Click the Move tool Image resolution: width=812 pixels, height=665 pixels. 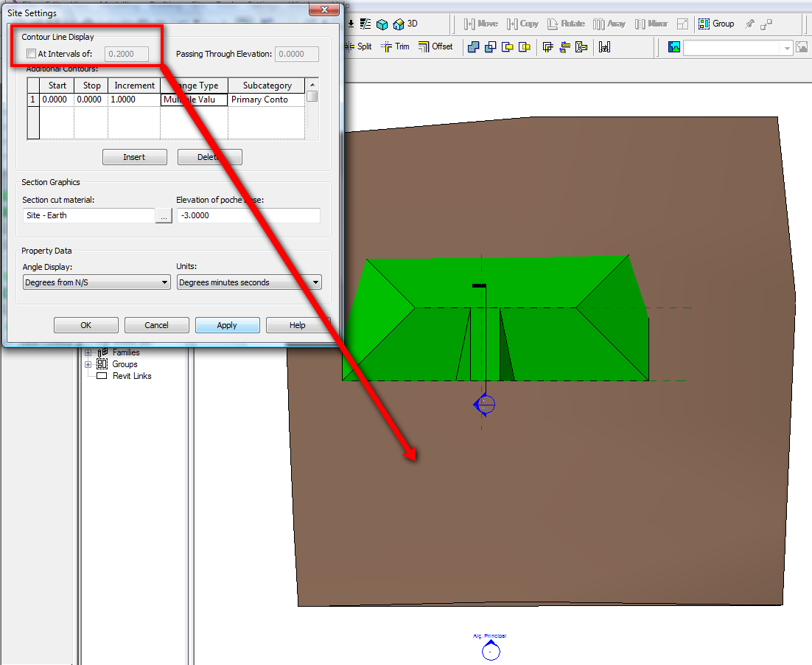click(x=481, y=24)
